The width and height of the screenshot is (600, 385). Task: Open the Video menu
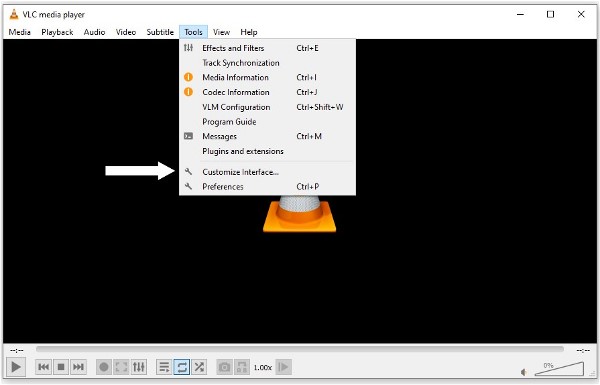[126, 32]
